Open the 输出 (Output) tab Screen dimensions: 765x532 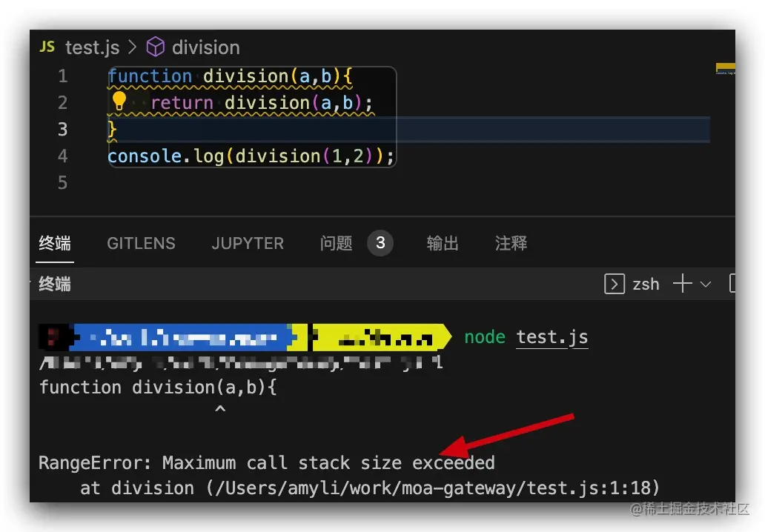click(x=443, y=243)
